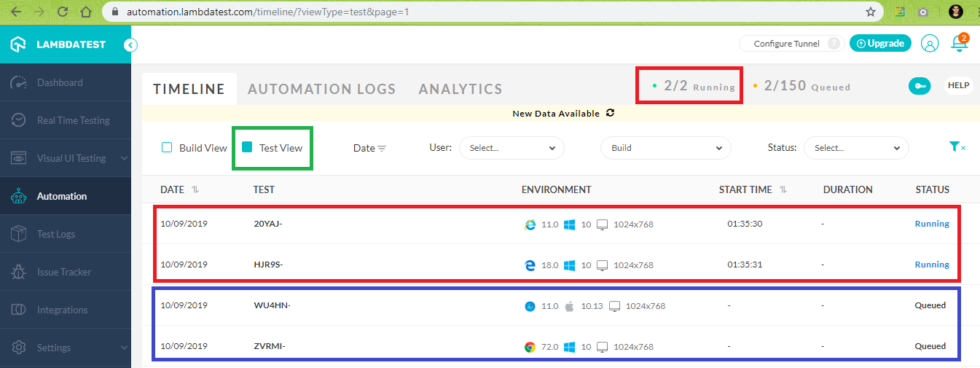Click the refresh icon beside New Data Available

pos(610,113)
